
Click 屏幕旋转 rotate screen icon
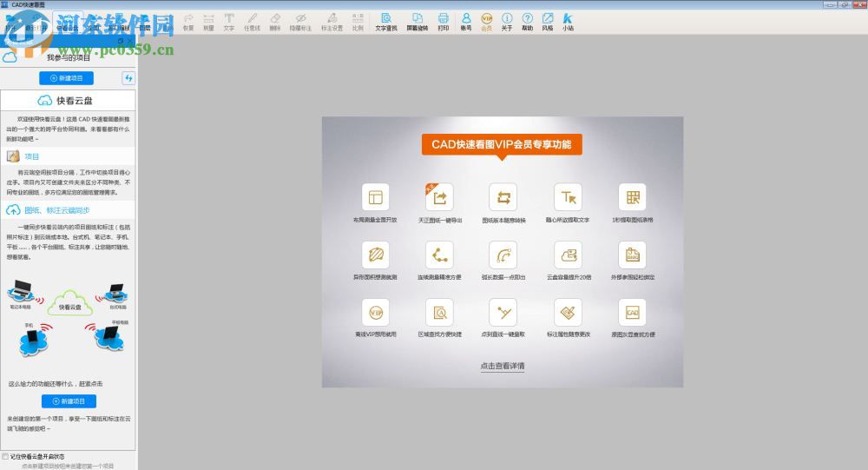(x=418, y=23)
